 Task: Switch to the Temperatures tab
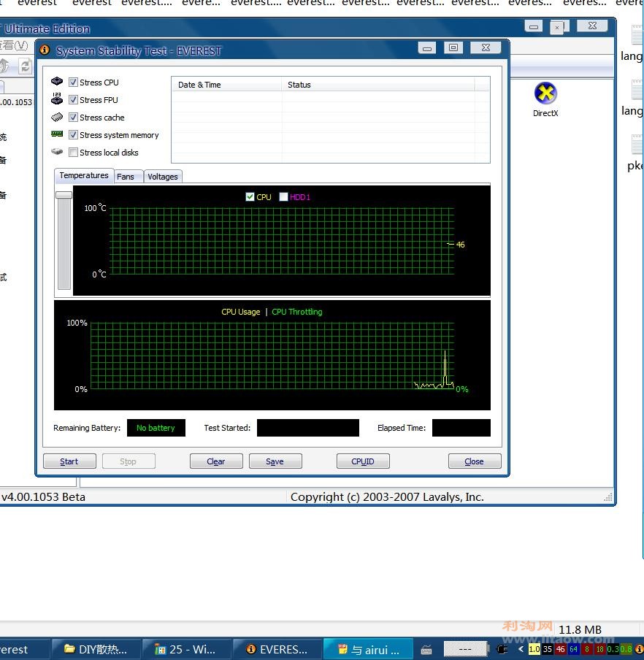[x=84, y=175]
